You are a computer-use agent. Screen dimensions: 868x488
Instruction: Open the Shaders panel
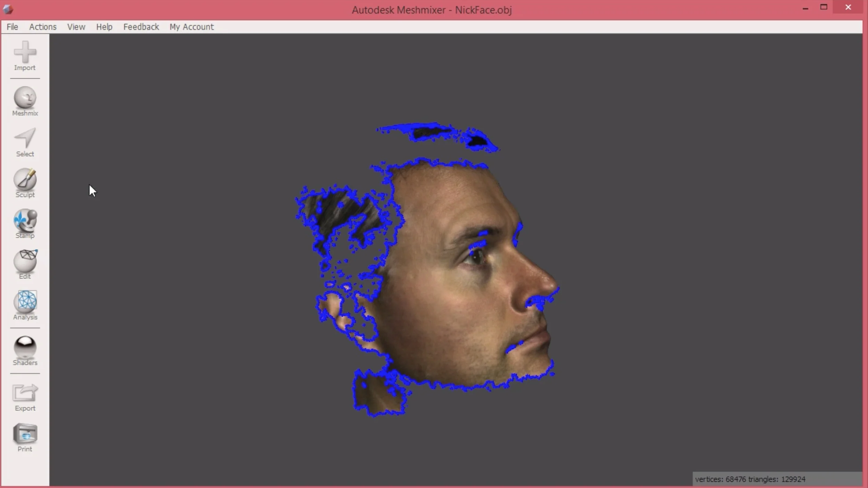25,351
